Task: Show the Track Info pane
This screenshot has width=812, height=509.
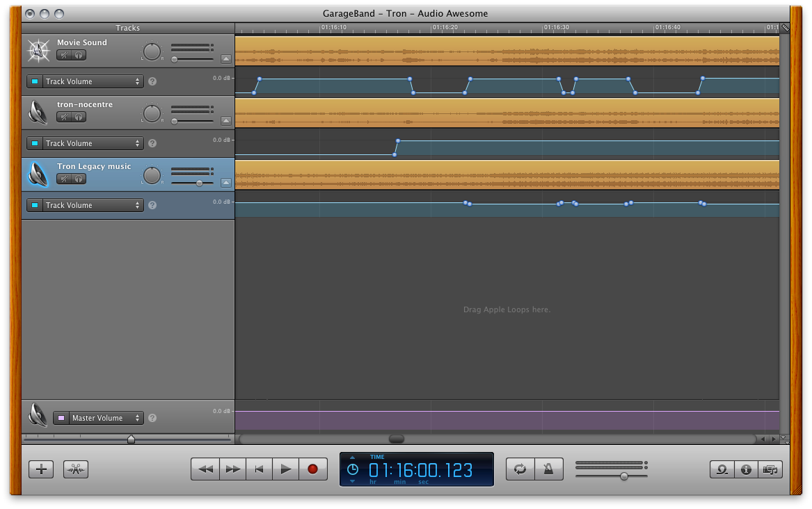Action: click(x=746, y=469)
